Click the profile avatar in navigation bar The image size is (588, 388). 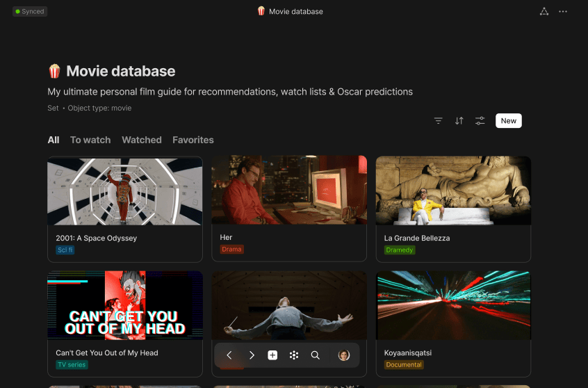pos(344,355)
